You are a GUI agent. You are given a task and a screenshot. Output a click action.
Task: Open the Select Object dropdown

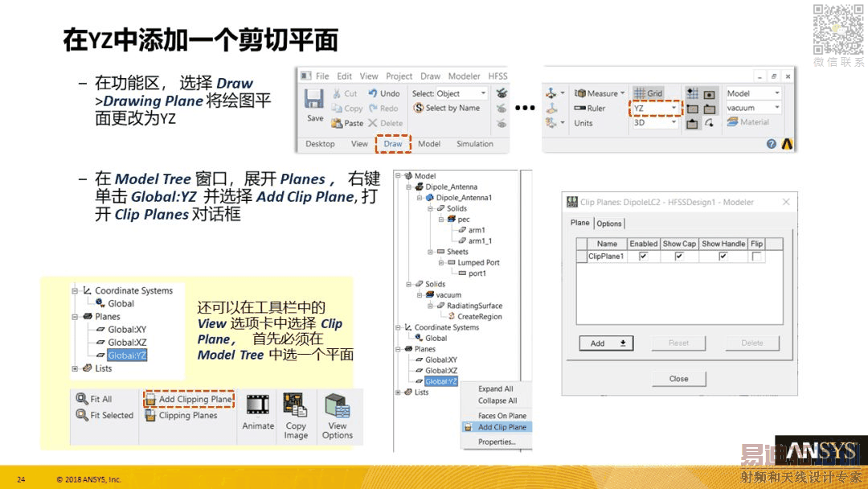[x=483, y=93]
